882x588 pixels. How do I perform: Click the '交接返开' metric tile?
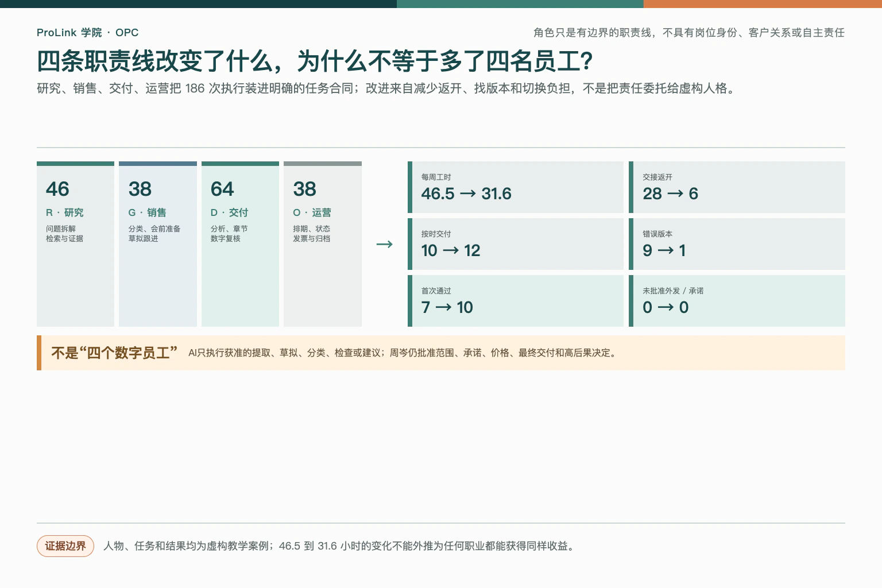pyautogui.click(x=737, y=187)
